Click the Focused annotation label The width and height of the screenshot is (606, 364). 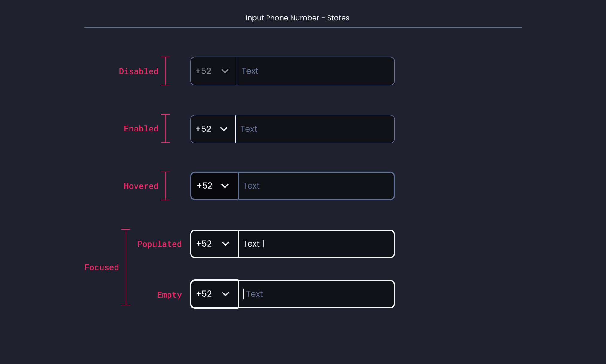(x=101, y=267)
